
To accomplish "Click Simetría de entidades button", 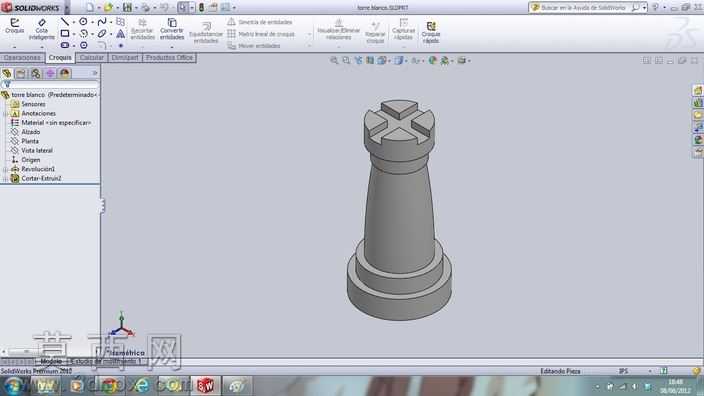I will click(x=260, y=22).
